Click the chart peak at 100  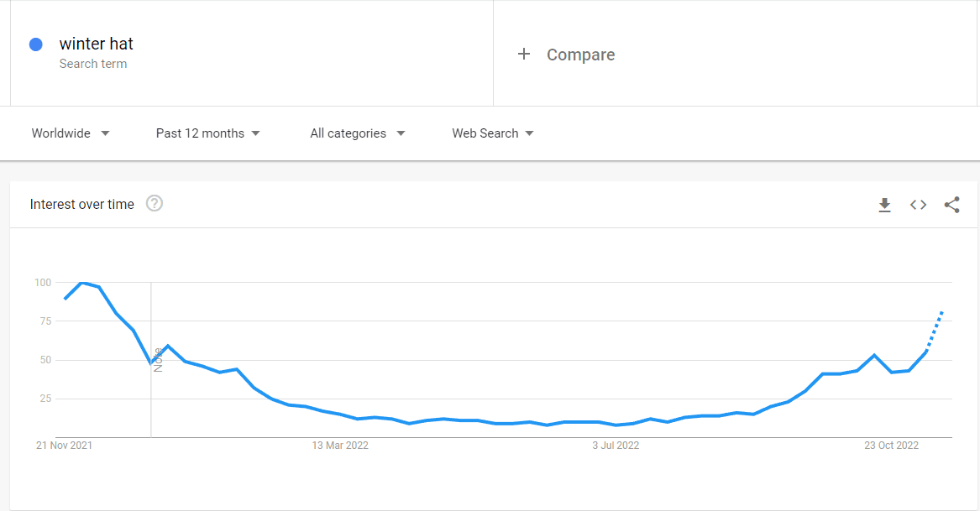81,283
